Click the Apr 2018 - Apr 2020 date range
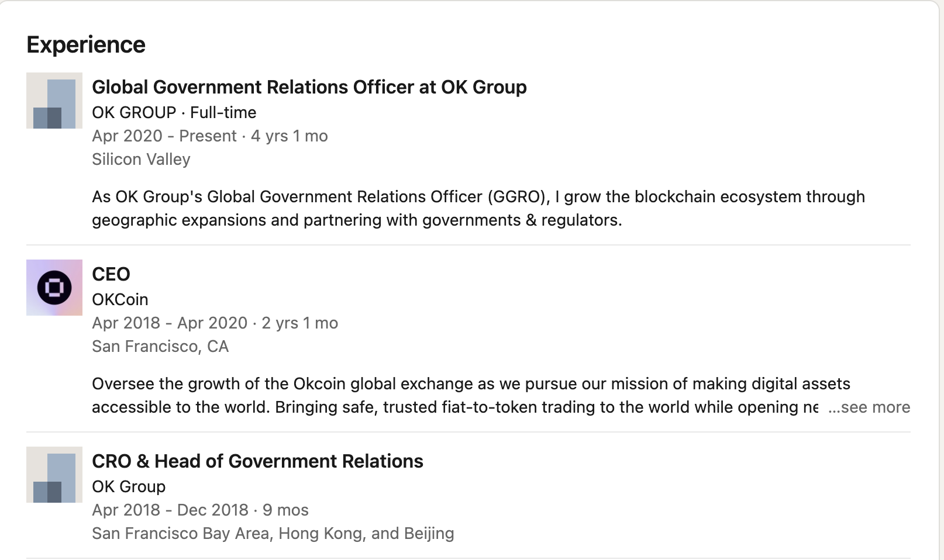Viewport: 944px width, 560px height. 170,323
